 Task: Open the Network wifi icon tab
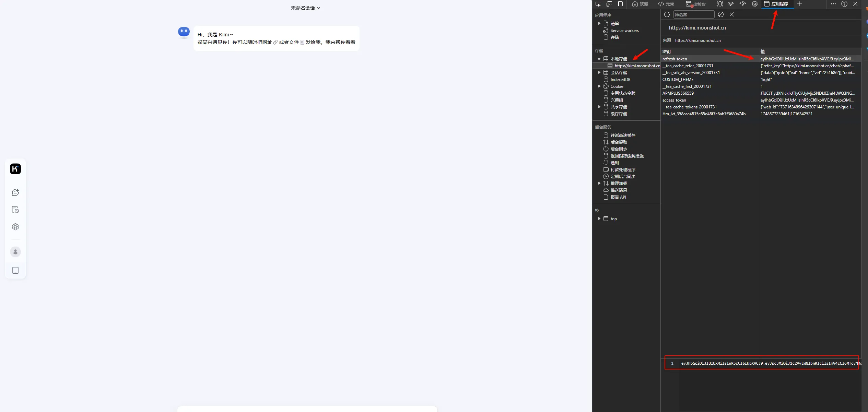(x=731, y=4)
